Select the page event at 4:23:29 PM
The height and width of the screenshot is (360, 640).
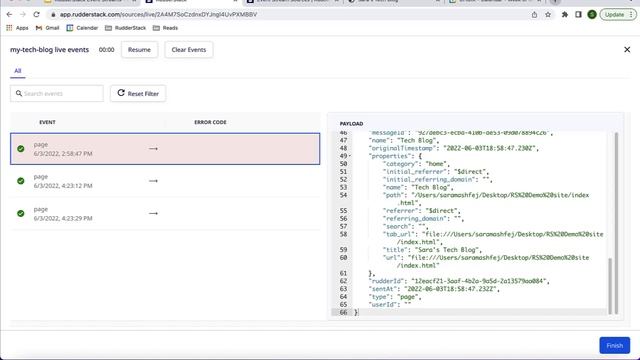coord(165,213)
